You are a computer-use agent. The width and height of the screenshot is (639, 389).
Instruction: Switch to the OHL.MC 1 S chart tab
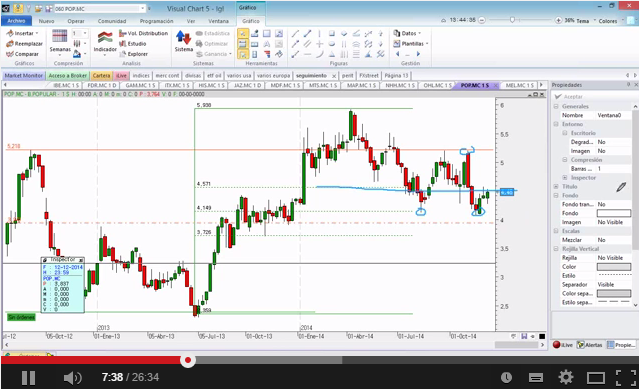click(x=438, y=85)
